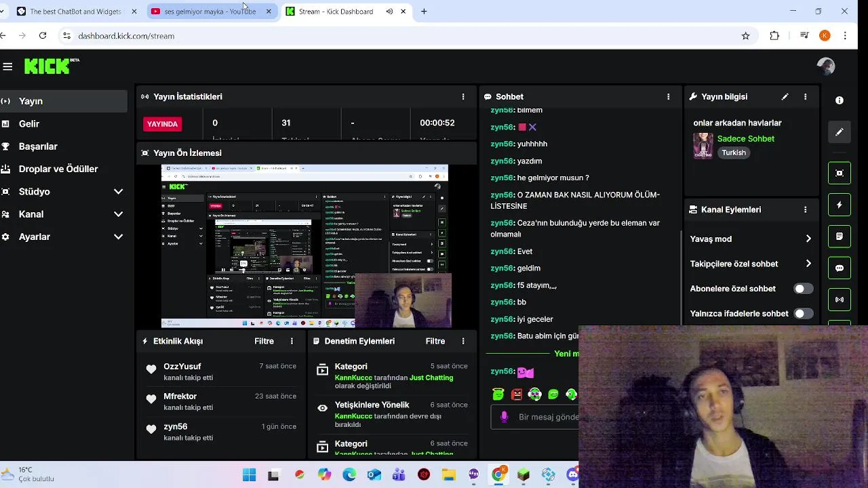Viewport: 868px width, 488px height.
Task: Insert the headphones green emote
Action: 535,394
